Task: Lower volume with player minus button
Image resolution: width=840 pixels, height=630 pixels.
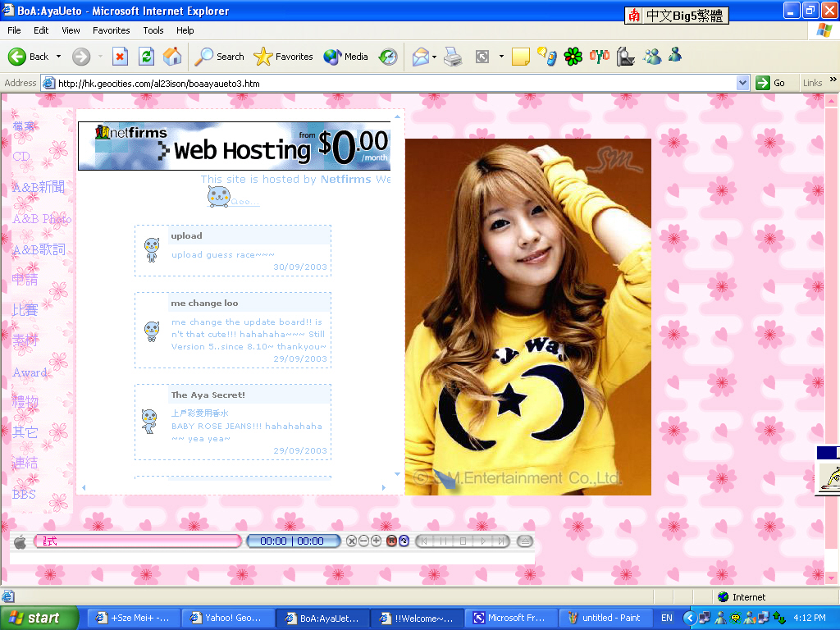Action: (363, 541)
